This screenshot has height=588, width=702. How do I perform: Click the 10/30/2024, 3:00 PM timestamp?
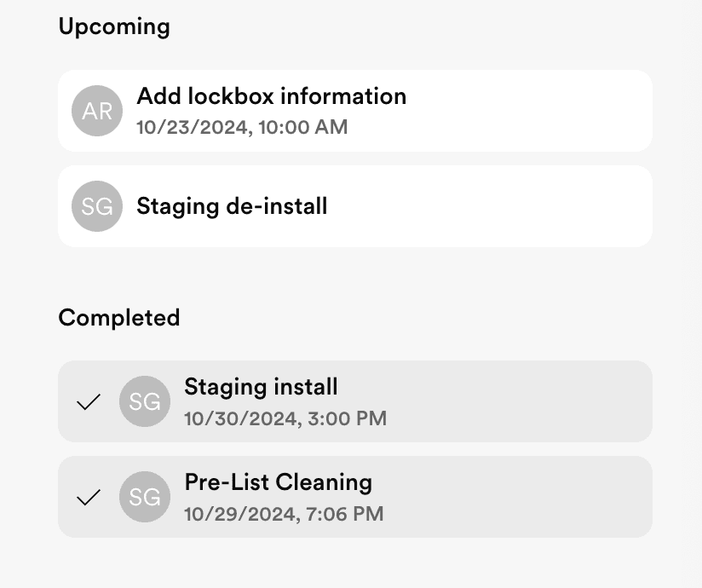285,419
